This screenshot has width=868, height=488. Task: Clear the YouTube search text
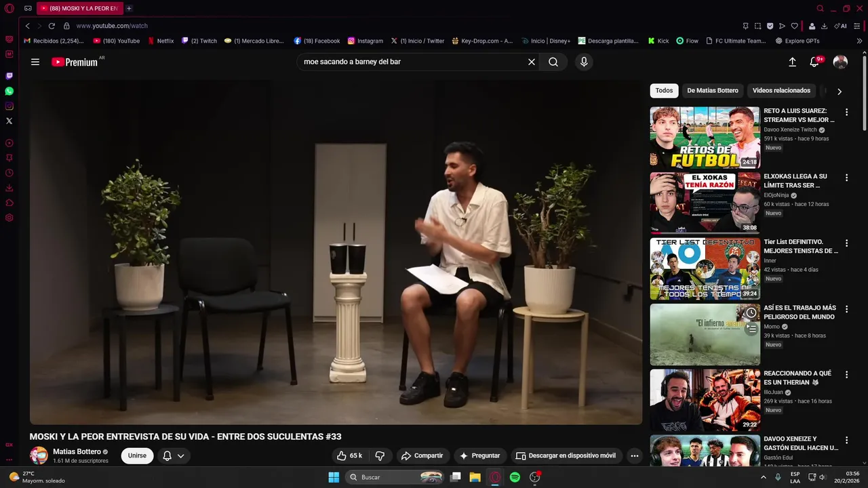(532, 62)
